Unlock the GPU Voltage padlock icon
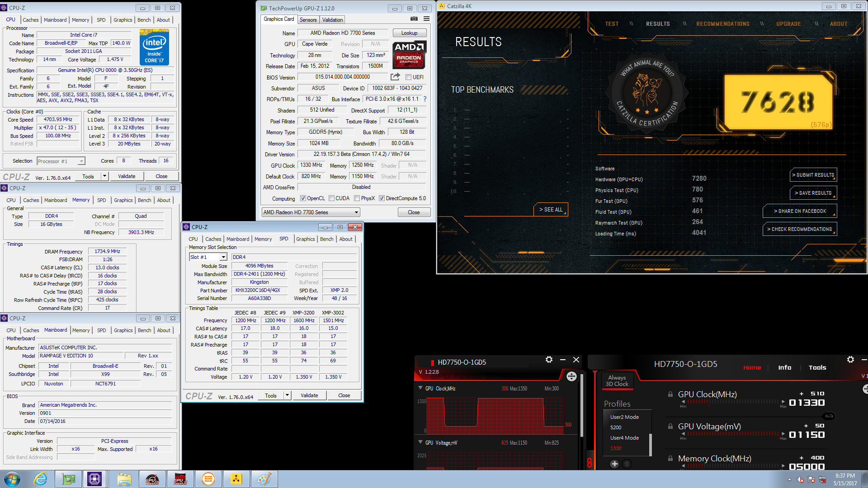Viewport: 868px width, 488px height. (670, 426)
